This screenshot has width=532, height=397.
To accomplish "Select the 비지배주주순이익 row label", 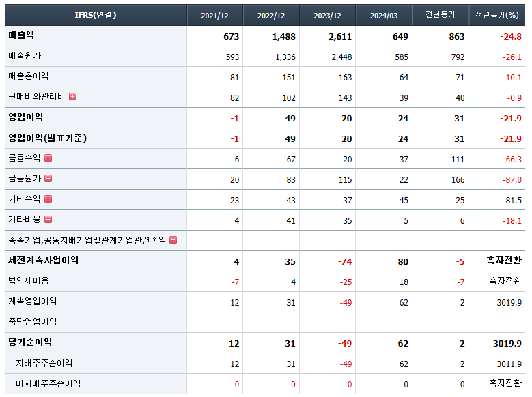I will (48, 383).
